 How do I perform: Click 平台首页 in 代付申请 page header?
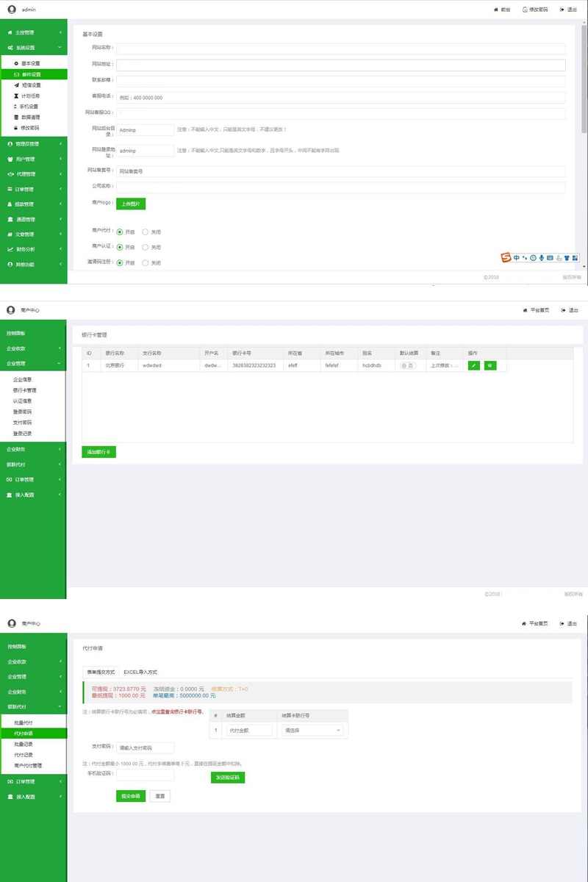coord(535,623)
